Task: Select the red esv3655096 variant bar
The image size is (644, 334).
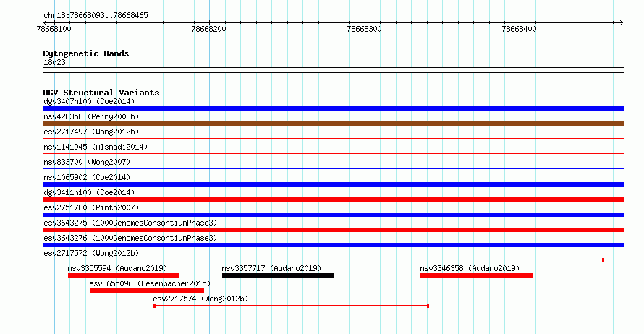Action: point(147,291)
